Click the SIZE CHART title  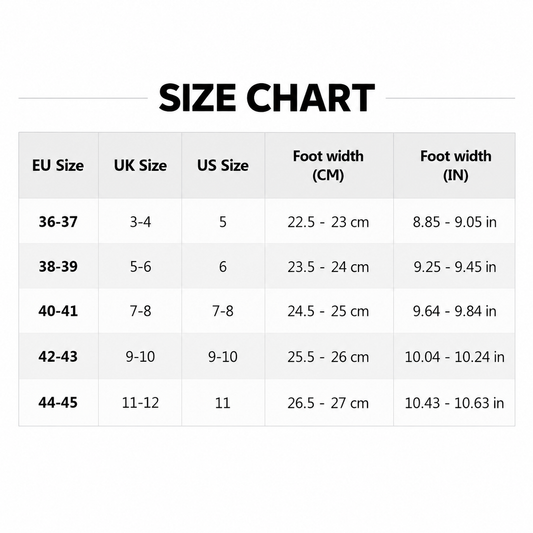click(267, 98)
